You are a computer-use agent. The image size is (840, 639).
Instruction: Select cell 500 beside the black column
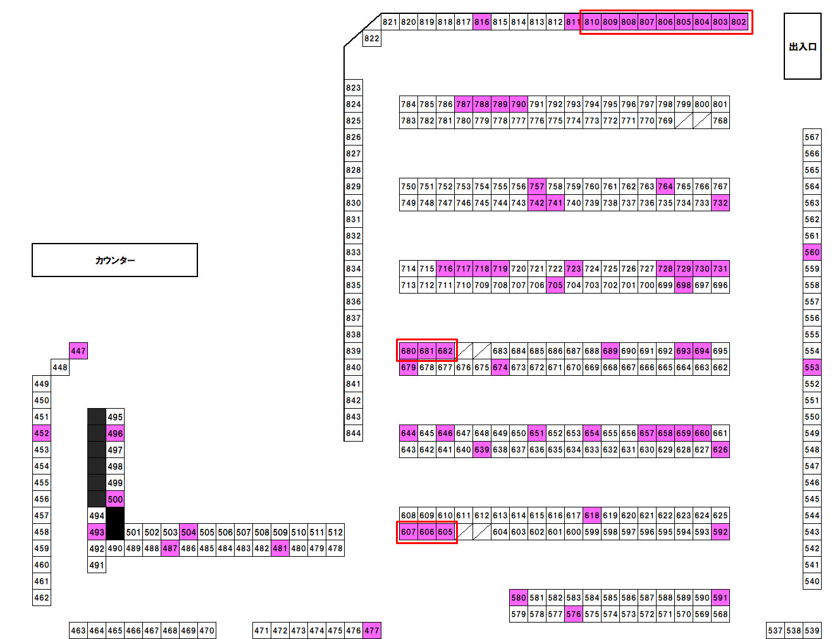point(115,499)
